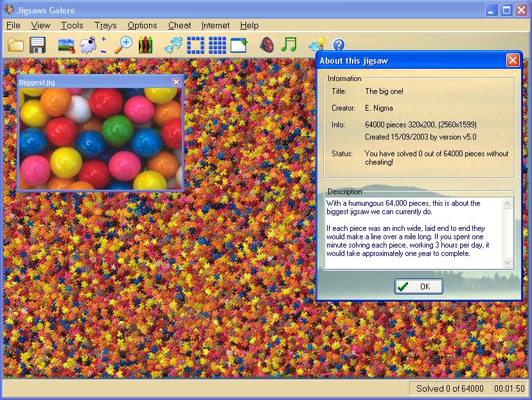Click the gumball preview image in Biggestjig
This screenshot has height=400, width=532.
point(100,139)
